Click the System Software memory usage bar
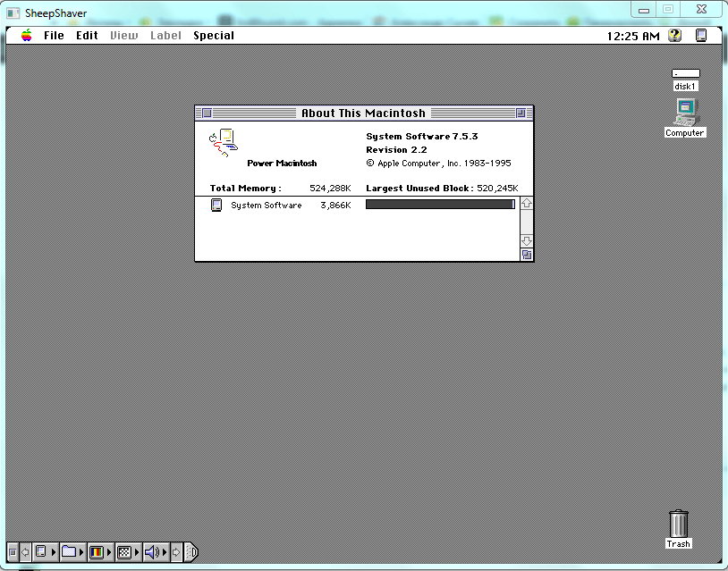The width and height of the screenshot is (728, 571). tap(440, 205)
